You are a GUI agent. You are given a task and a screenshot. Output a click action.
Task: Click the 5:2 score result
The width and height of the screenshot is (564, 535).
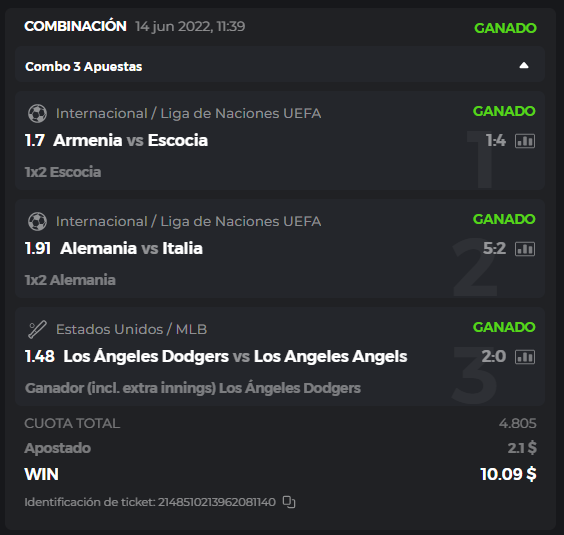pos(494,248)
